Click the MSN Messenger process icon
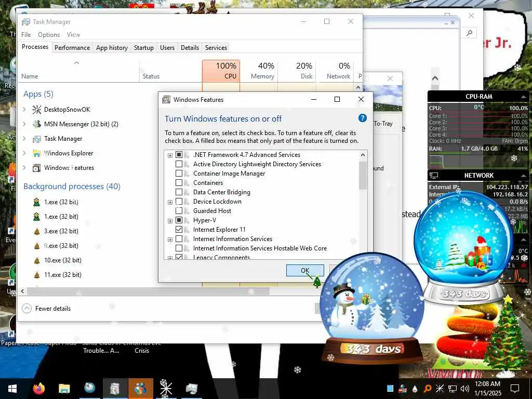Screen dimensions: 532x399 37,124
